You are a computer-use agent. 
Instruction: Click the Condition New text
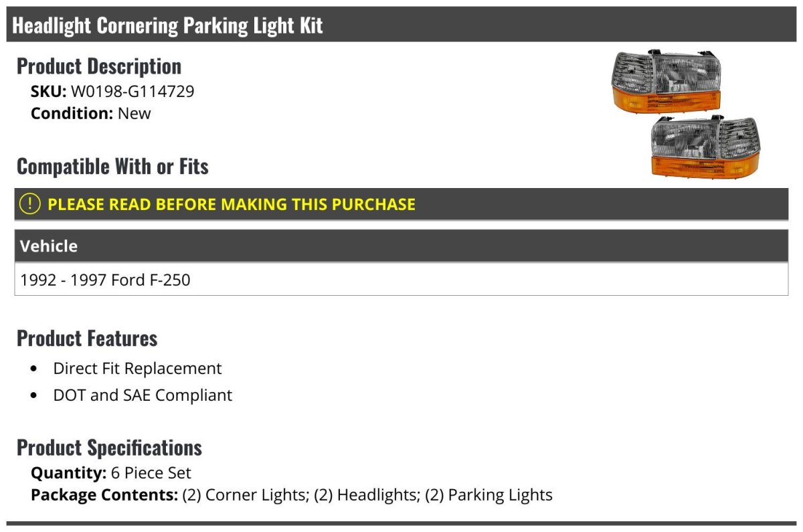coord(91,113)
